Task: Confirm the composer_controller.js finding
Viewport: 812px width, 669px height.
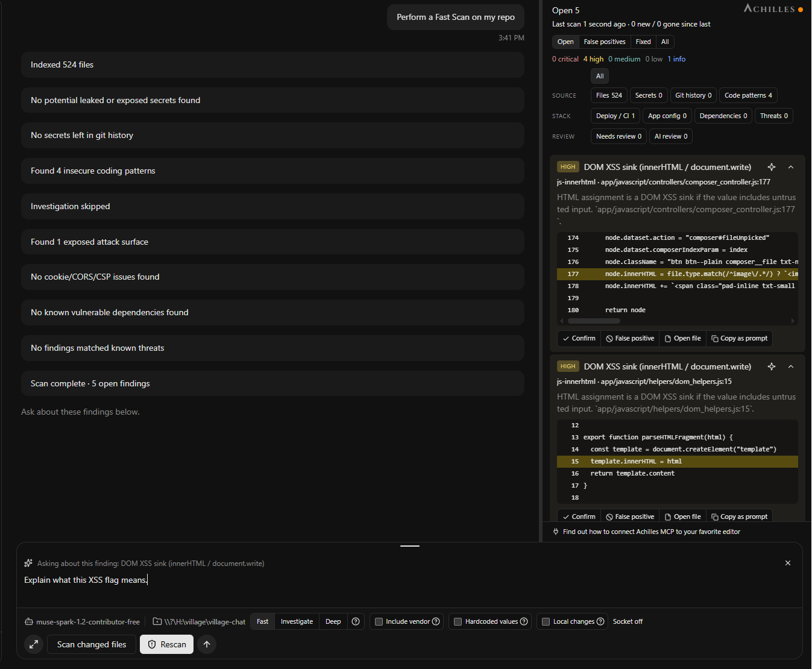Action: coord(579,338)
